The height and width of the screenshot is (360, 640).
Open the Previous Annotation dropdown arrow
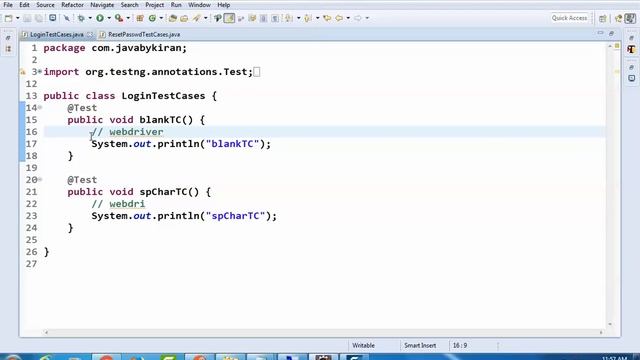coord(318,18)
